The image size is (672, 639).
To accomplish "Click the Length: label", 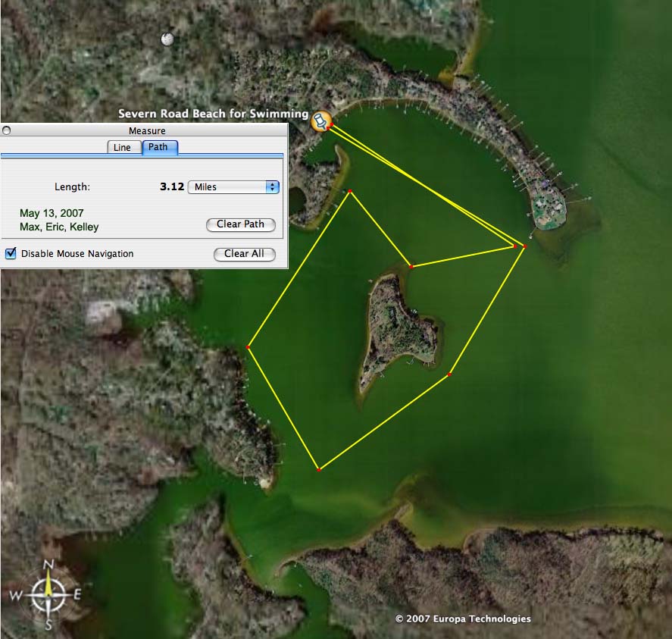I will pos(72,187).
